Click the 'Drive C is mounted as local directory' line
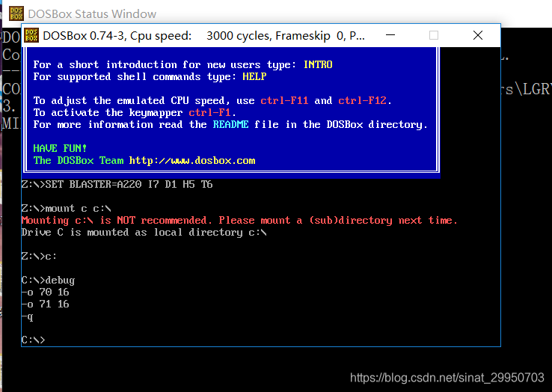This screenshot has height=392, width=552. [144, 233]
